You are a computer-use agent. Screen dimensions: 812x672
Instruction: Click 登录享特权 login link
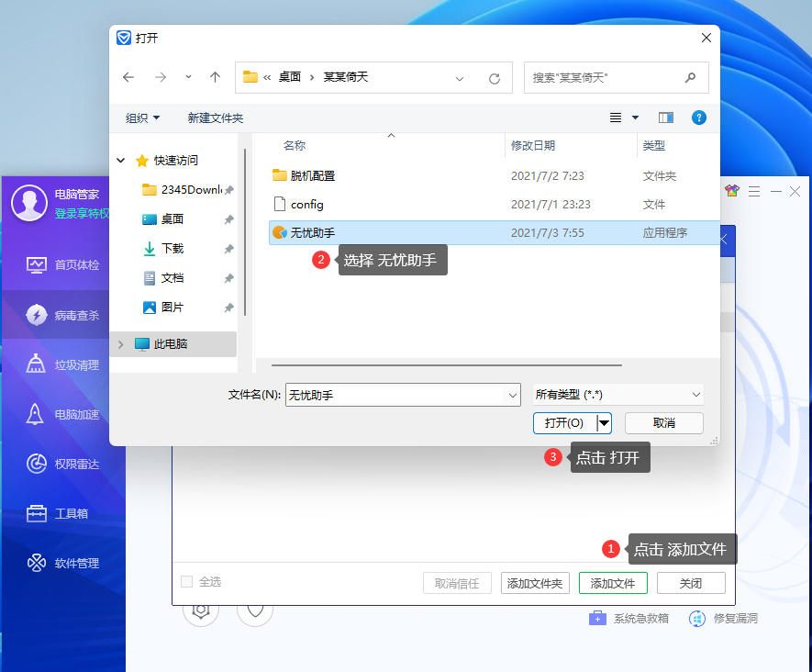82,214
